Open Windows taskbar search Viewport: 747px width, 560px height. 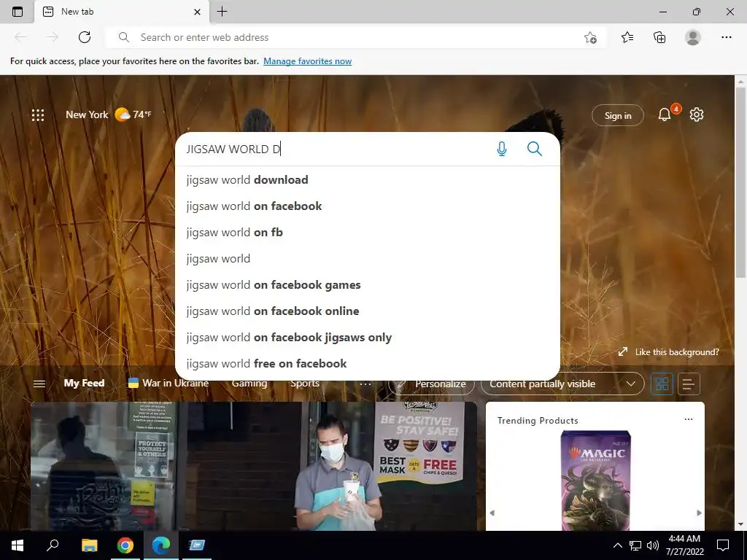[53, 545]
